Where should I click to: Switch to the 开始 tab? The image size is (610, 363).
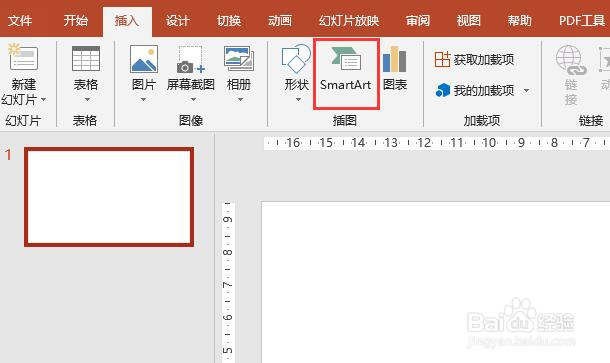75,20
